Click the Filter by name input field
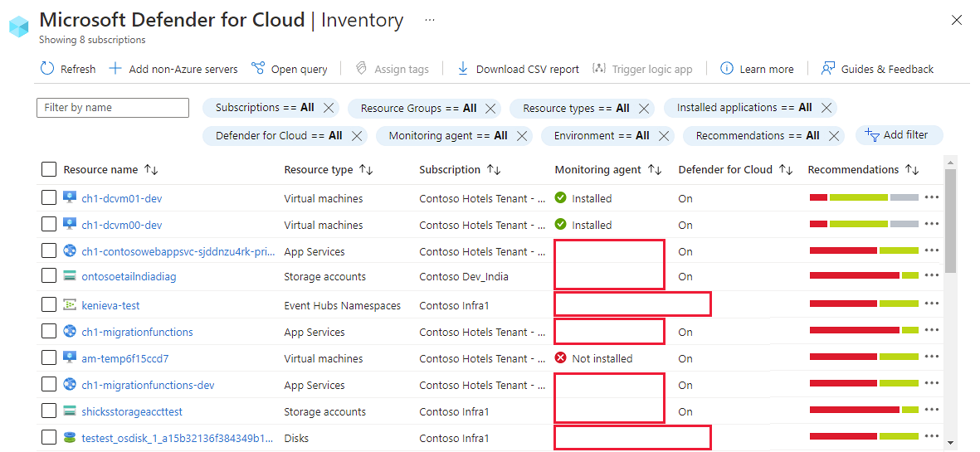The width and height of the screenshot is (980, 452). coord(113,108)
